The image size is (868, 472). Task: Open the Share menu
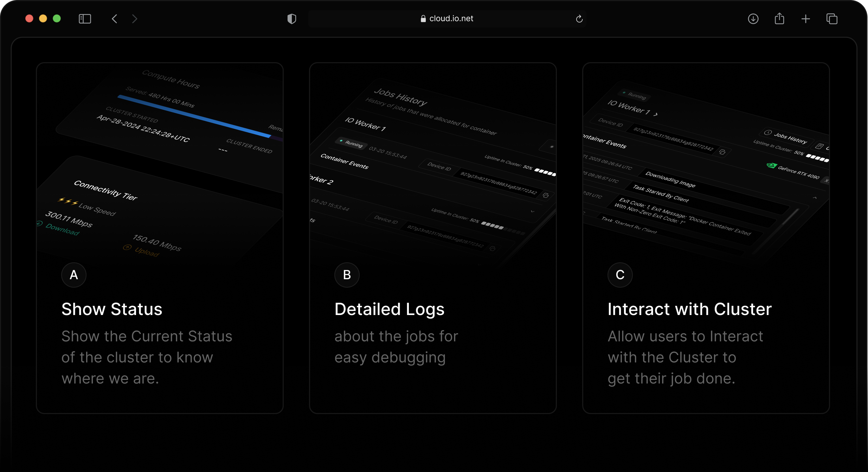click(x=779, y=19)
